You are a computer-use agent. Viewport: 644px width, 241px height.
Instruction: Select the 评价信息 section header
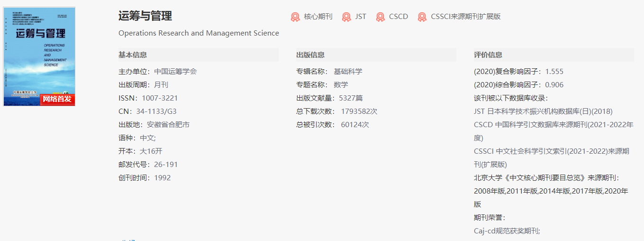554,55
